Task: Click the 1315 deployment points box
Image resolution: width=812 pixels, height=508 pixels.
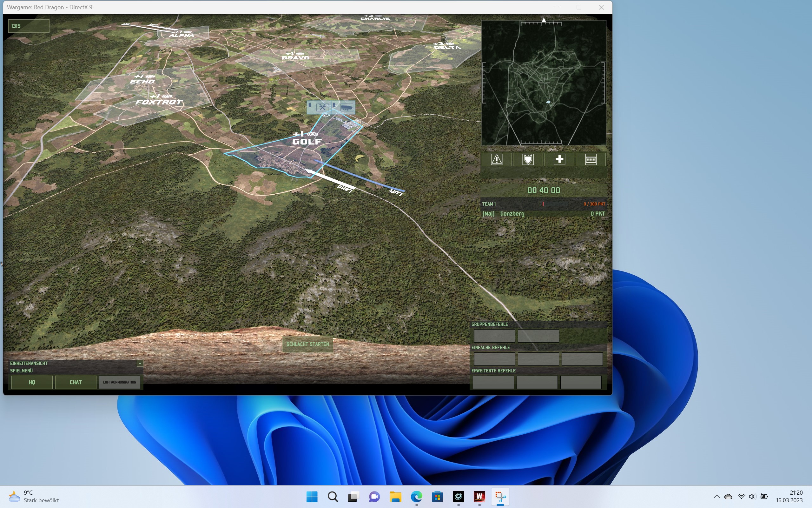Action: [x=29, y=26]
